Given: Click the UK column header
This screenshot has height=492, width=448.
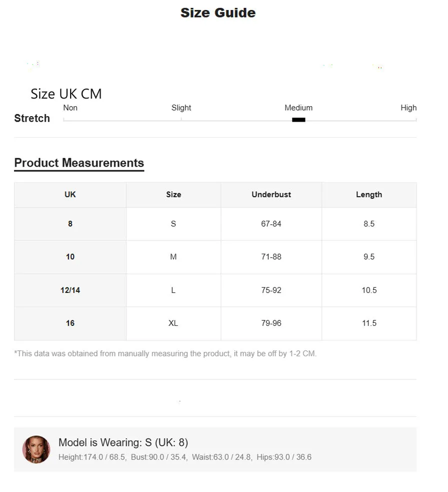Looking at the screenshot, I should coord(70,195).
